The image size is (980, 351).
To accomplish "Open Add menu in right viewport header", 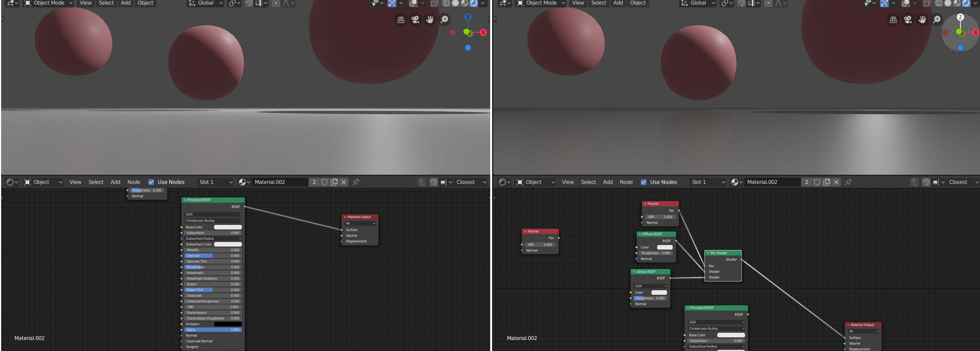I will (x=618, y=3).
